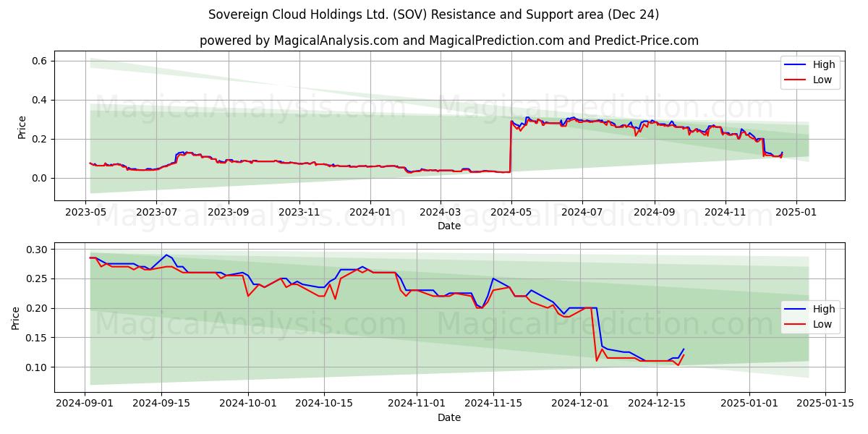This screenshot has width=868, height=434.
Task: Click the '2024-12-01' label on bottom chart
Action: pos(579,404)
